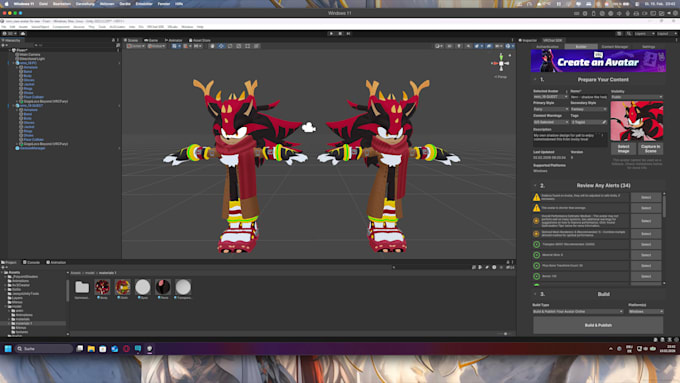Screen dimensions: 680x383
Task: Open the Platform(s) dropdown
Action: [x=646, y=311]
